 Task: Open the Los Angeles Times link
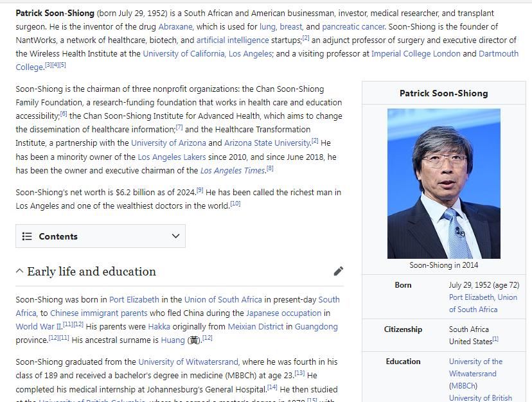coord(233,170)
